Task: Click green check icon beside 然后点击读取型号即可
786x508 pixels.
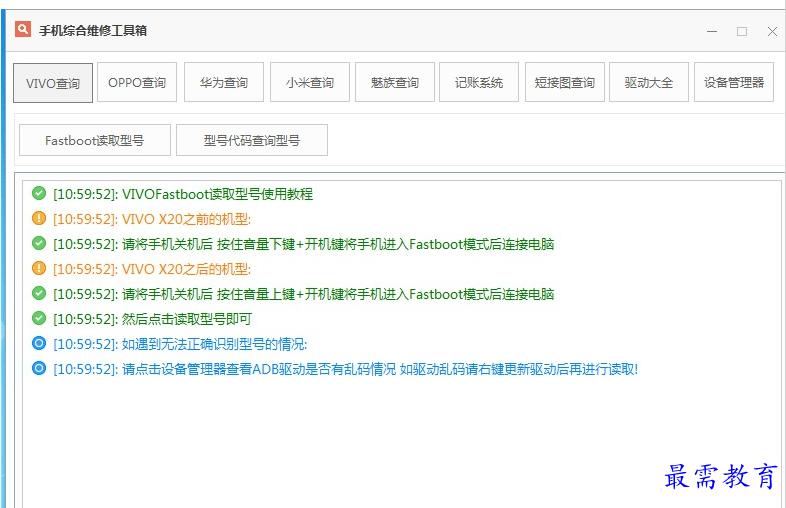Action: 39,318
